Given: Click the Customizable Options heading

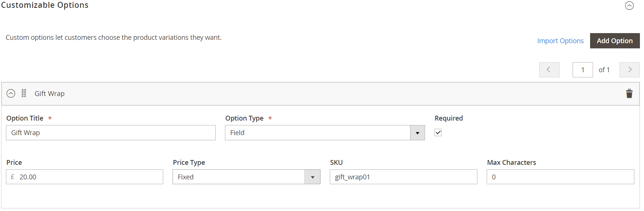Looking at the screenshot, I should 45,5.
